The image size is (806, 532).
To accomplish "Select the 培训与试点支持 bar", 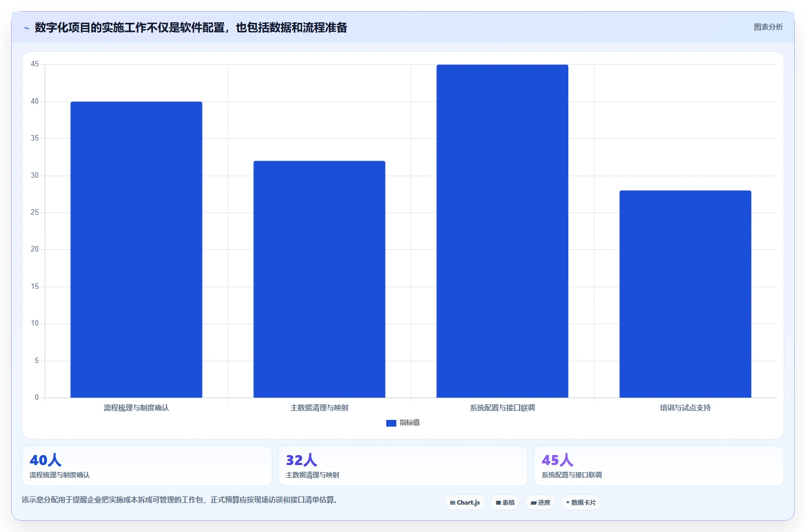I will (685, 294).
